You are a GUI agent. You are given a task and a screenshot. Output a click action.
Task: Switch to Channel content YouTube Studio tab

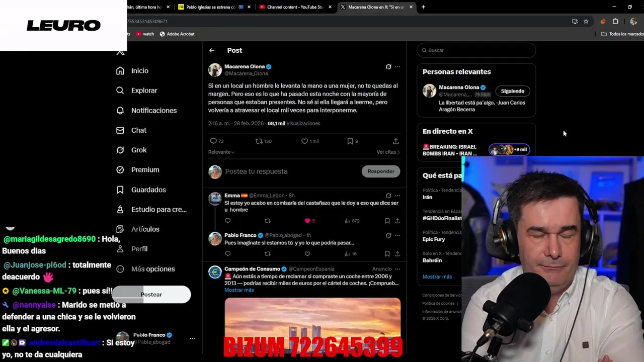[x=295, y=7]
